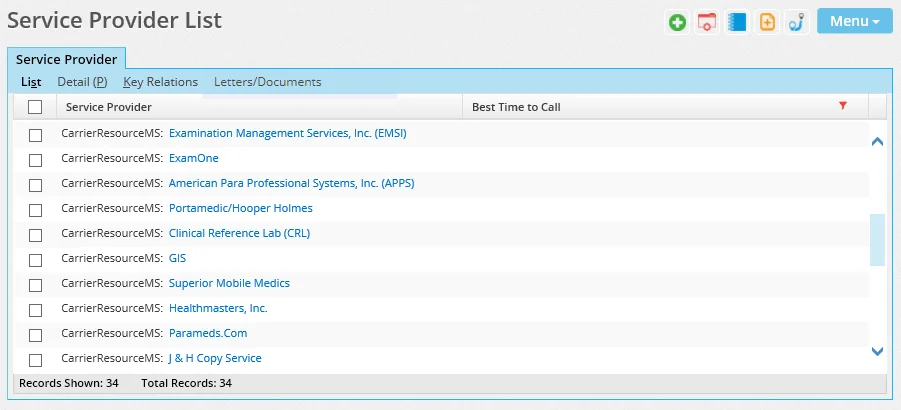901x410 pixels.
Task: Select the Superior Mobile Medics checkbox
Action: [36, 285]
